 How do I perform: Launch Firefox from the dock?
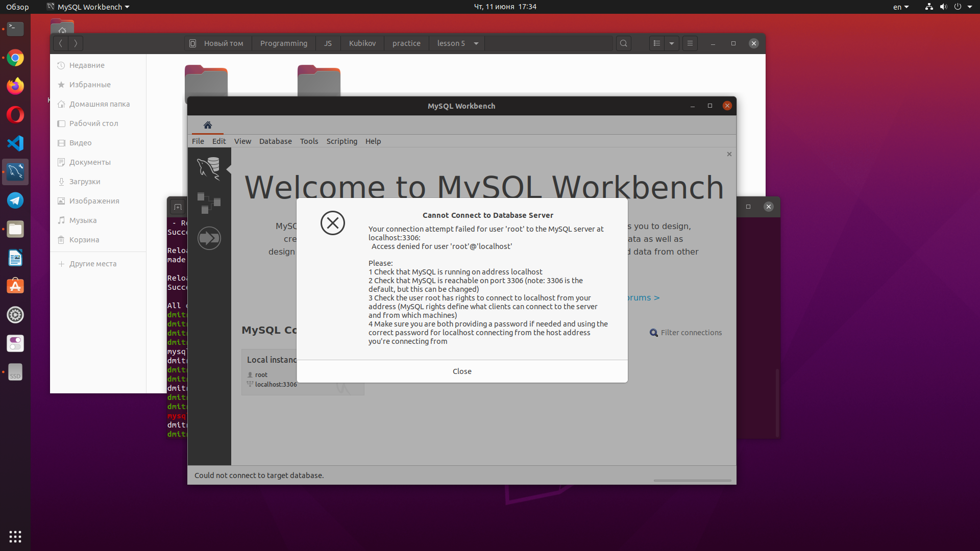tap(15, 86)
